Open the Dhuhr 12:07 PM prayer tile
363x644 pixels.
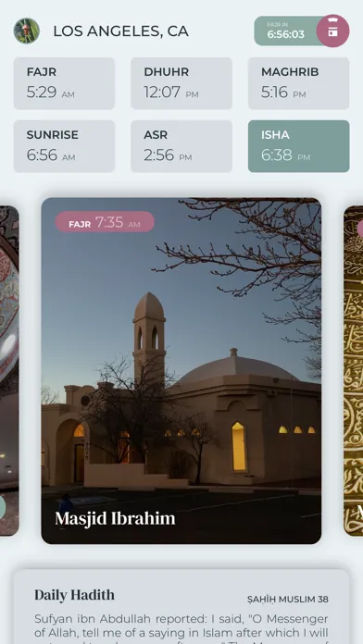click(181, 83)
